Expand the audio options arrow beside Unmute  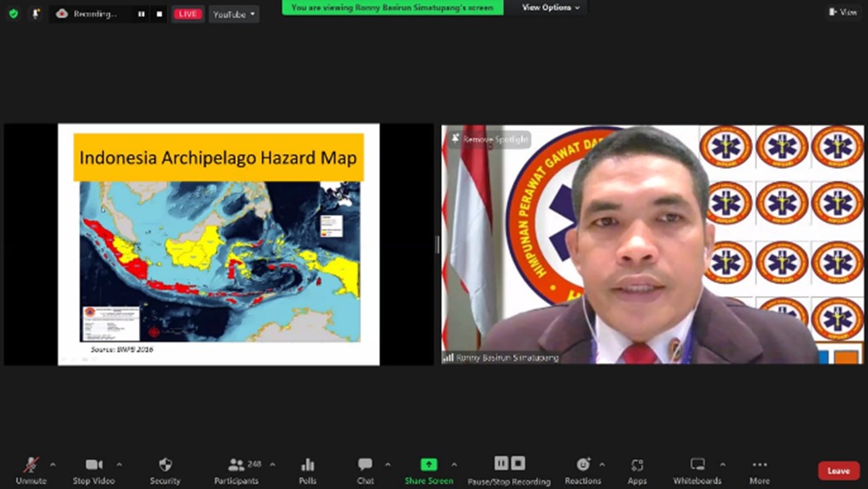point(53,465)
